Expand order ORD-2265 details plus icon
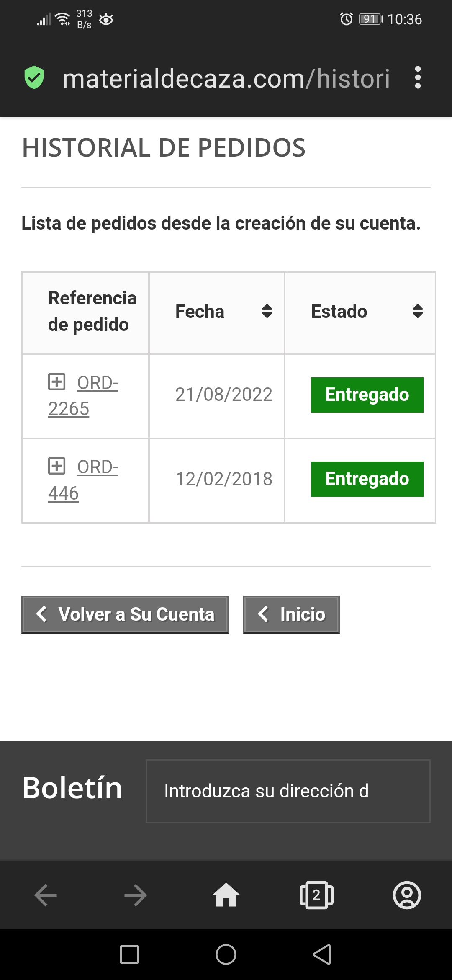The height and width of the screenshot is (980, 452). (57, 382)
